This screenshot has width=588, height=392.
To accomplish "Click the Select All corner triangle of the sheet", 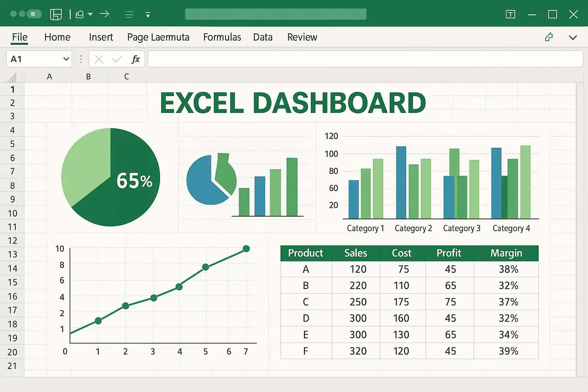I will click(x=12, y=77).
